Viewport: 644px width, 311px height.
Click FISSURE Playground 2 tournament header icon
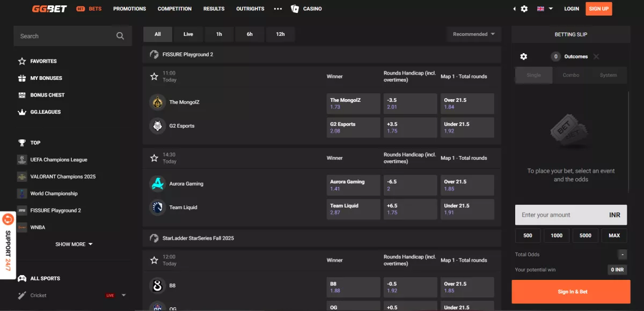pos(154,54)
